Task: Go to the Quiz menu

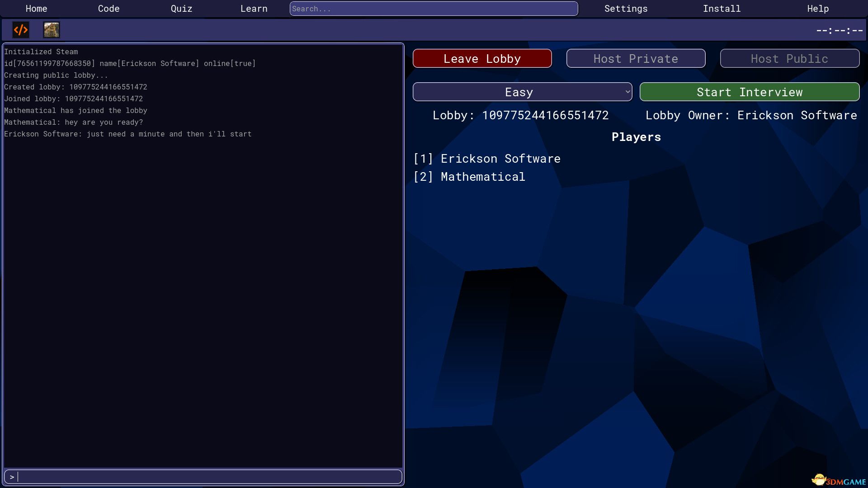Action: click(181, 9)
